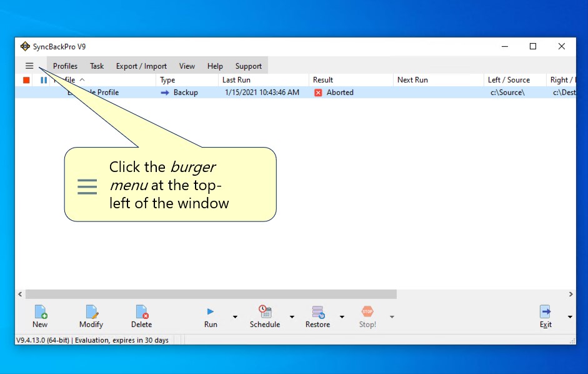Select the 1/15/2021 10:43:46 AM cell
Viewport: 588px width, 374px height.
pyautogui.click(x=262, y=93)
